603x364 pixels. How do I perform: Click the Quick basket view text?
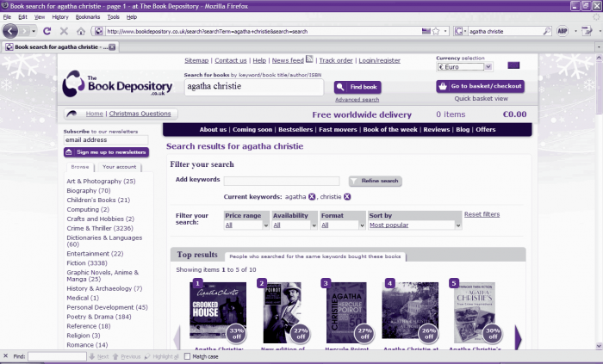481,99
